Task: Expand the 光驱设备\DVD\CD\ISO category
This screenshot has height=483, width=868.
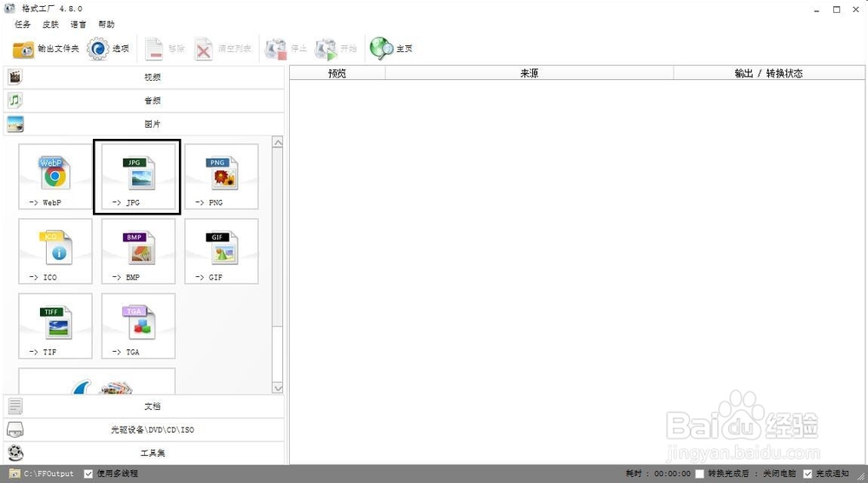Action: [144, 430]
